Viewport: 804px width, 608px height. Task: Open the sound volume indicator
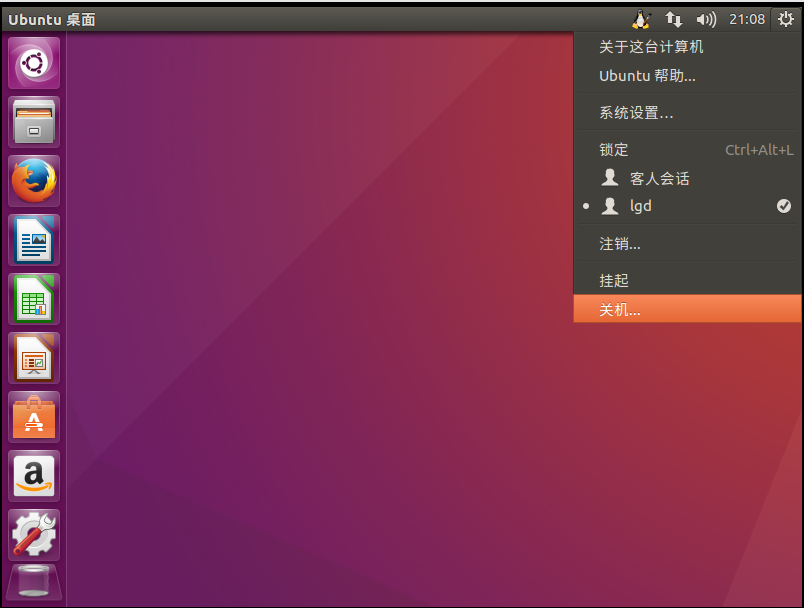click(706, 19)
